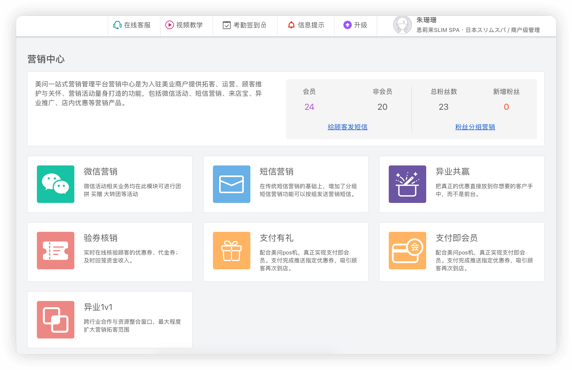Click the 异业1v1 card description text
The image size is (572, 370).
[132, 325]
